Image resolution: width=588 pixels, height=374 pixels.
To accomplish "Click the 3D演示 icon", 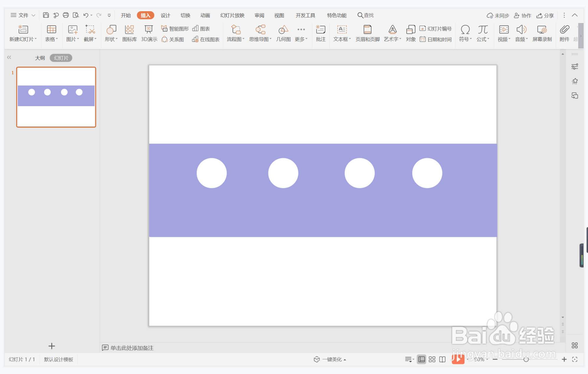I will click(149, 33).
